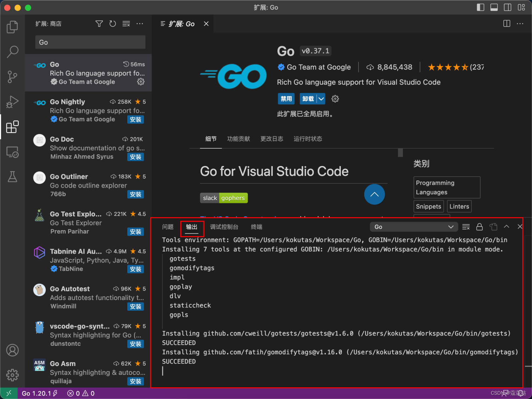Viewport: 532px width, 399px height.
Task: Open the Extensions view icon
Action: pos(12,127)
